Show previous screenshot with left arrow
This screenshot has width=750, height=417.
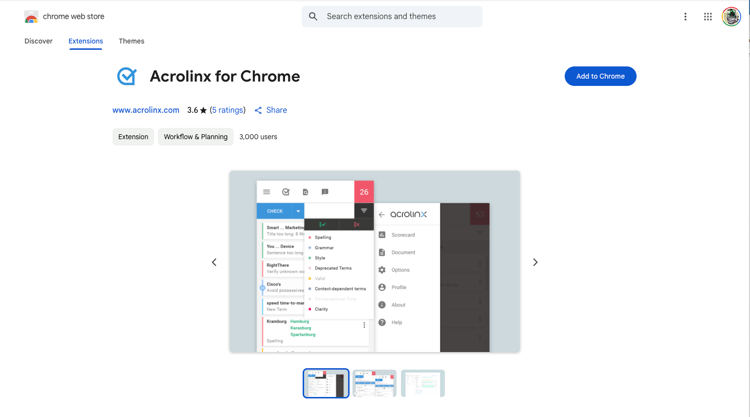click(x=214, y=262)
